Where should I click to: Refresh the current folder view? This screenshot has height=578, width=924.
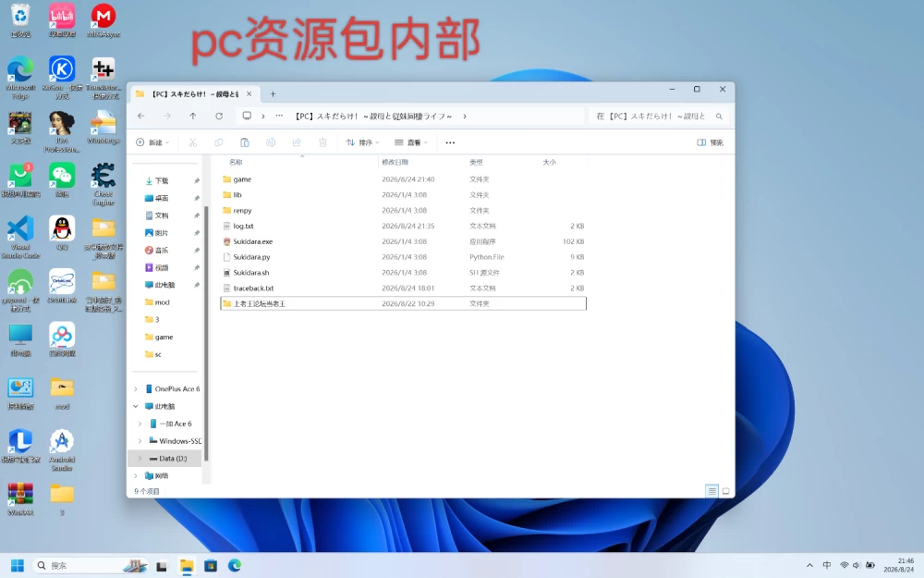point(219,117)
